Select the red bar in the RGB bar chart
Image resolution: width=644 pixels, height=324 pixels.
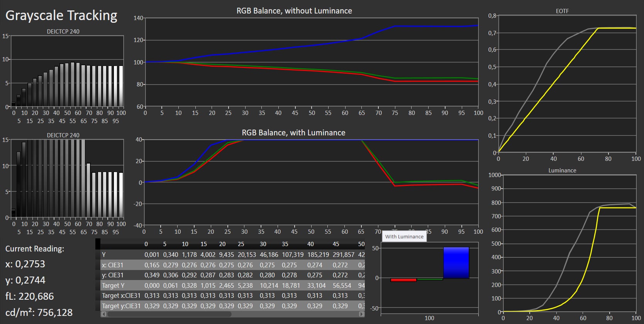[x=403, y=280]
